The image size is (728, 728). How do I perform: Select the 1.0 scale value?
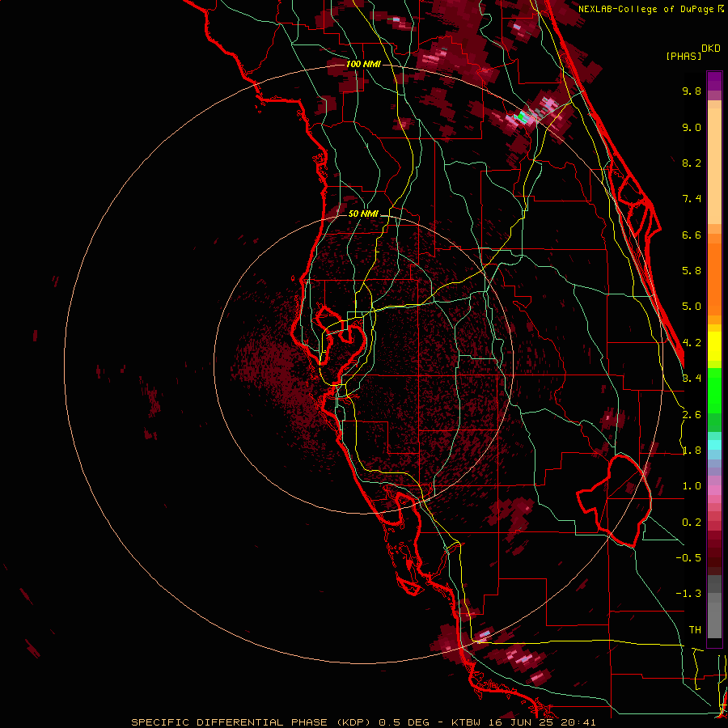click(692, 486)
